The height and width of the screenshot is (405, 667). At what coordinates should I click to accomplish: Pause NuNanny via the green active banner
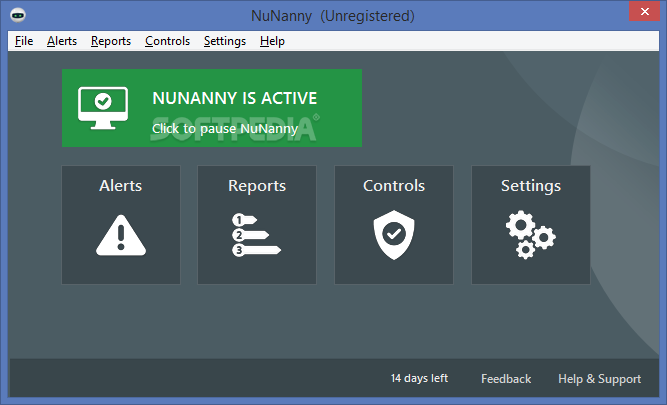212,108
